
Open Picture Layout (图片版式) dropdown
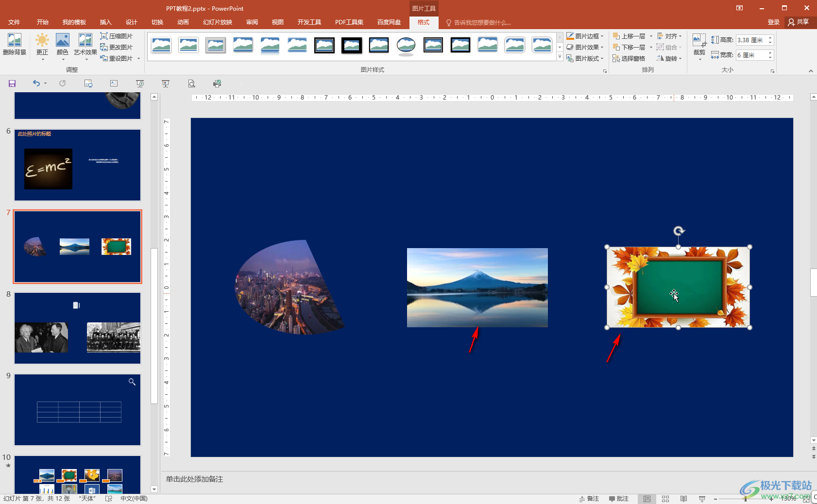tap(585, 58)
